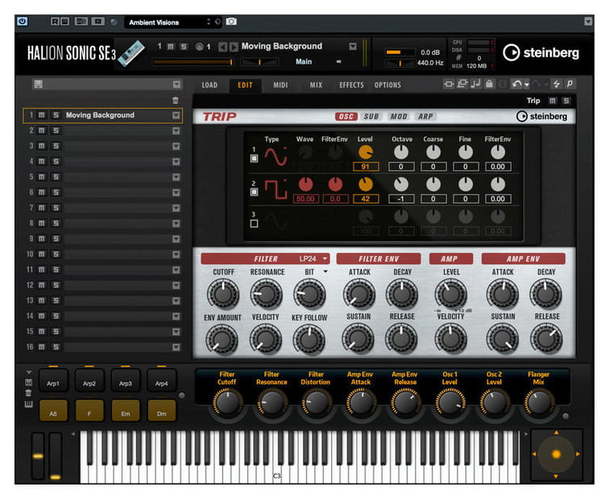609x499 pixels.
Task: Click the HALion Sonic SE keyboard logo icon
Action: (x=131, y=53)
